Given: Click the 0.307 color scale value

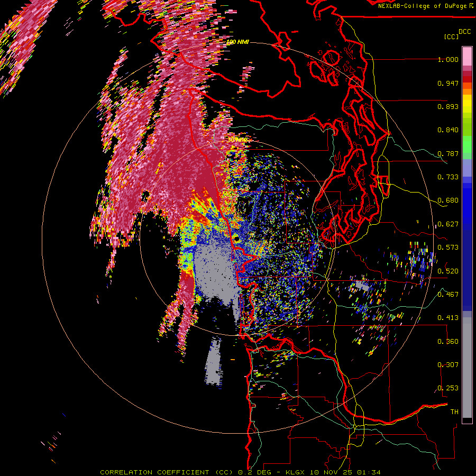Looking at the screenshot, I should coord(448,364).
